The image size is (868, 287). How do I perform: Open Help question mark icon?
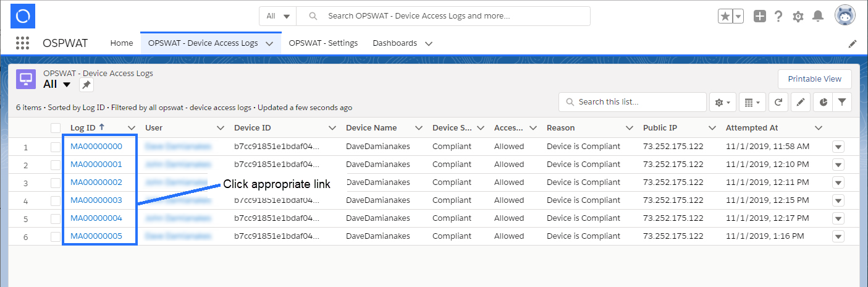778,16
